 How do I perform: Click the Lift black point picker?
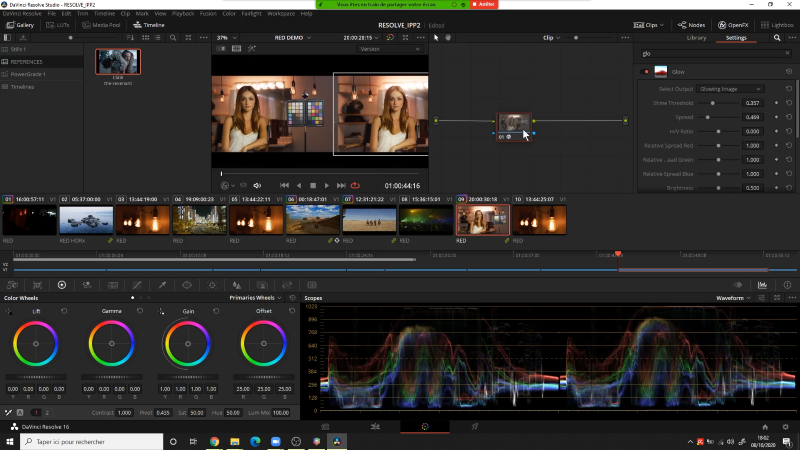coord(9,311)
